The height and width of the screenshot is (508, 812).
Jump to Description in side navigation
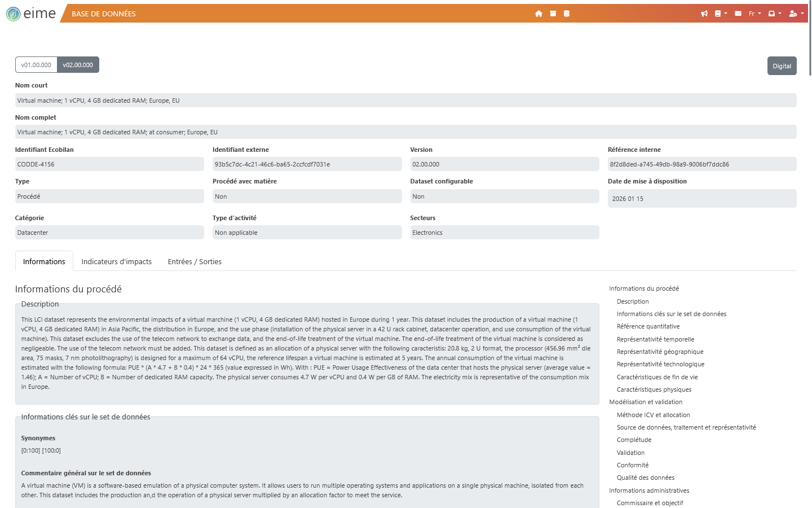(x=633, y=301)
